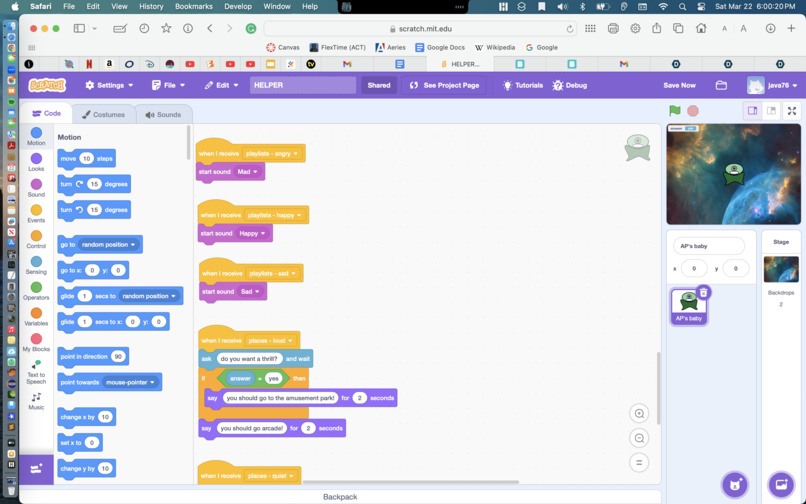The width and height of the screenshot is (806, 504).
Task: Open the File dropdown menu
Action: click(168, 85)
